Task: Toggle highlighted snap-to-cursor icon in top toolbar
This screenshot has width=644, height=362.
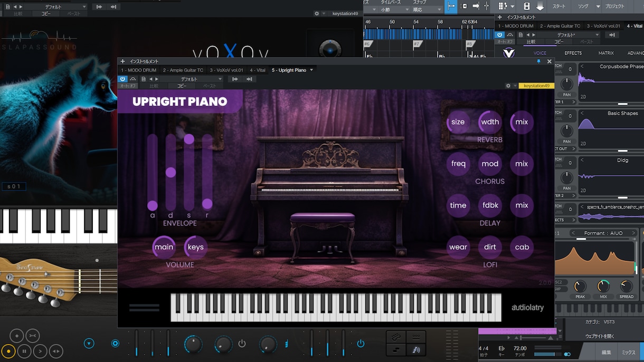Action: (x=451, y=6)
